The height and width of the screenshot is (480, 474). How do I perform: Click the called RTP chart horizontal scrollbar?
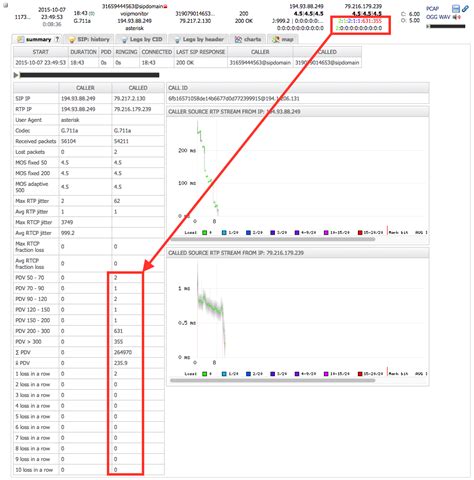click(x=273, y=380)
